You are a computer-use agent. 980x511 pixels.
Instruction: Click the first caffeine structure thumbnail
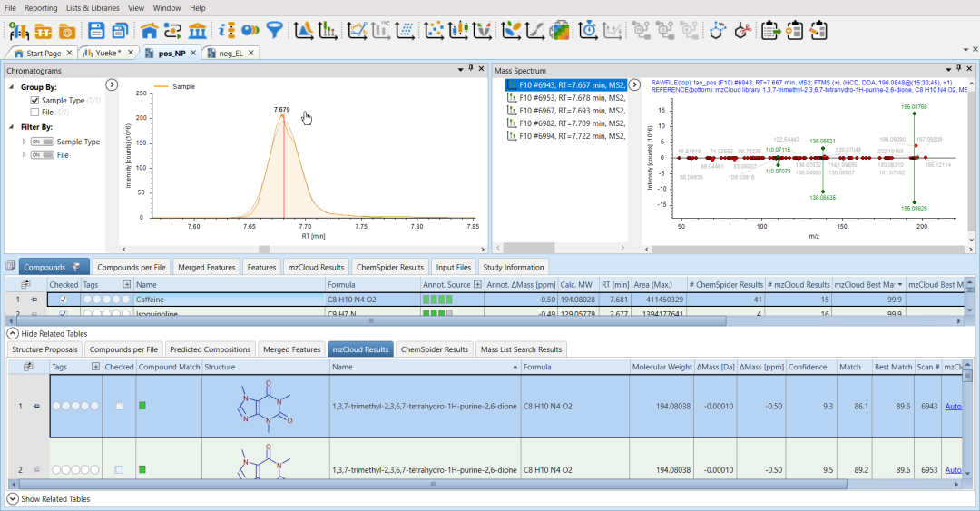[x=264, y=405]
